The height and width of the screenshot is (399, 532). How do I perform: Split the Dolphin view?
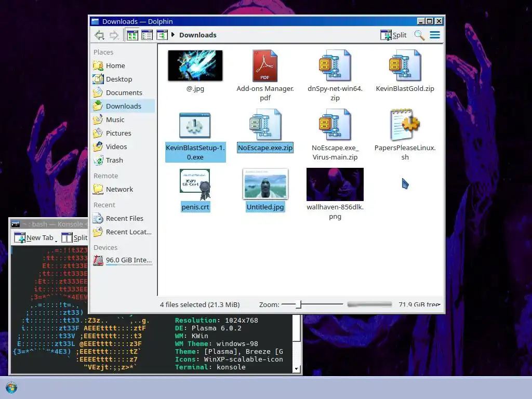click(393, 35)
